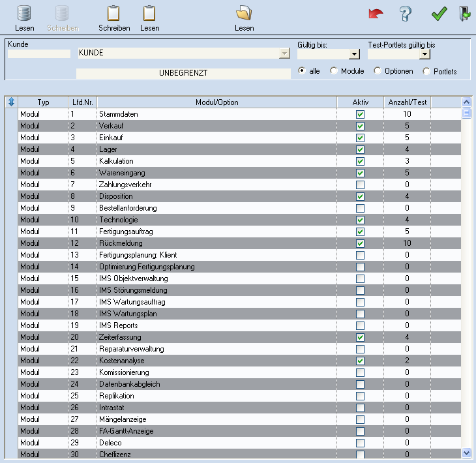Screen dimensions: 476x463
Task: Enable Aktiv checkbox for Zahlungsverkehr
Action: 360,185
